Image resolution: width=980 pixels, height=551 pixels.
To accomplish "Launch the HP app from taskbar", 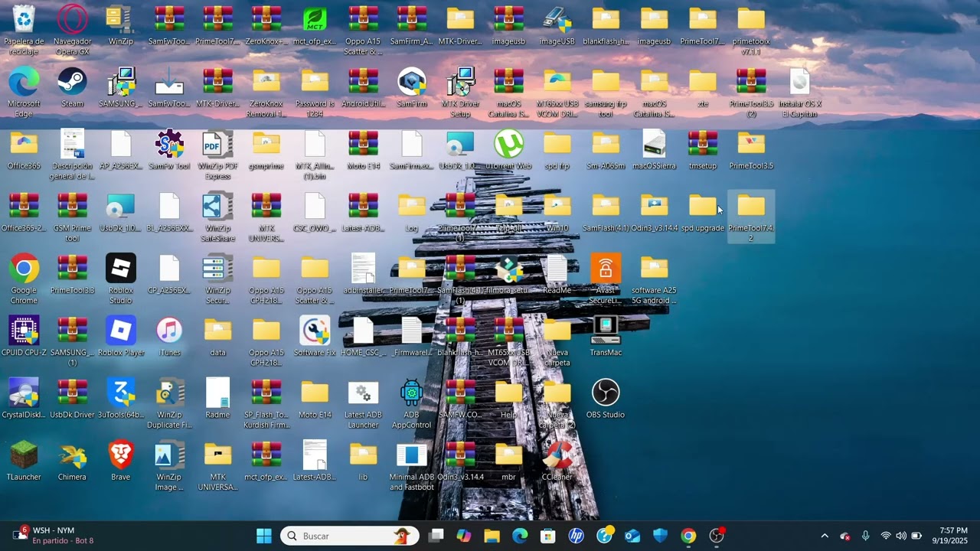I will [576, 536].
